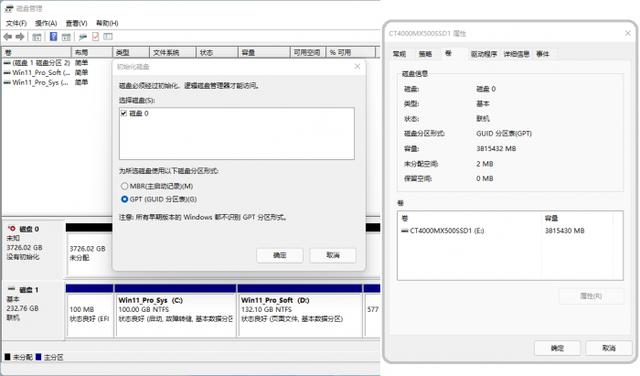Switch to the 详细信息 tab
Viewport: 640px width, 376px height.
pyautogui.click(x=516, y=54)
